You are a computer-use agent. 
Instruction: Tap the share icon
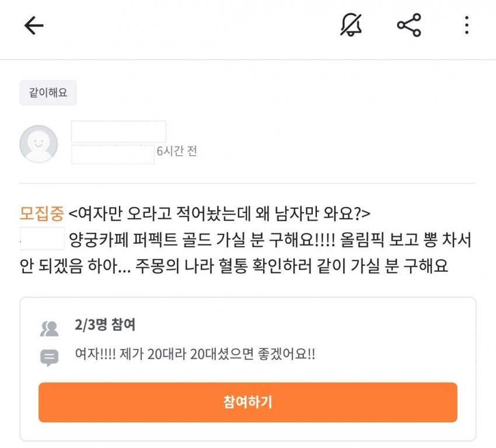[408, 25]
